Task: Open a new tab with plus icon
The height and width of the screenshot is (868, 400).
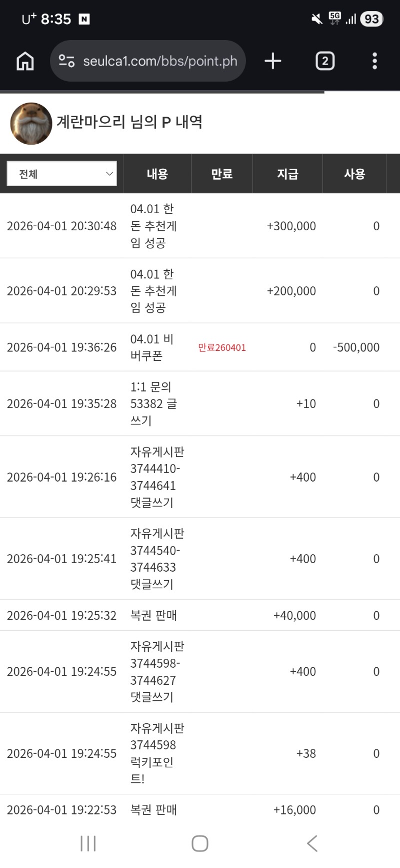Action: (x=272, y=61)
